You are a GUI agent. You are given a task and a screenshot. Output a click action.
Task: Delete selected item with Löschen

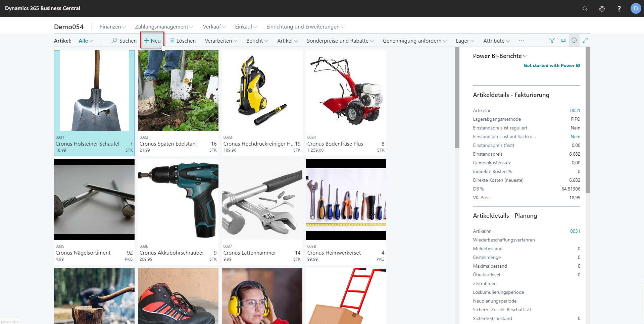coord(183,41)
